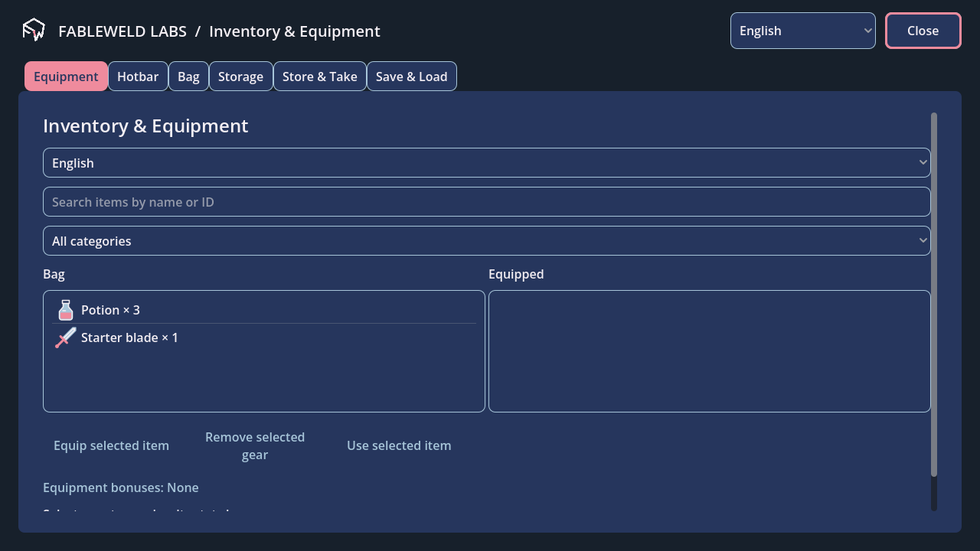
Task: Open the Store & Take tab
Action: tap(320, 77)
